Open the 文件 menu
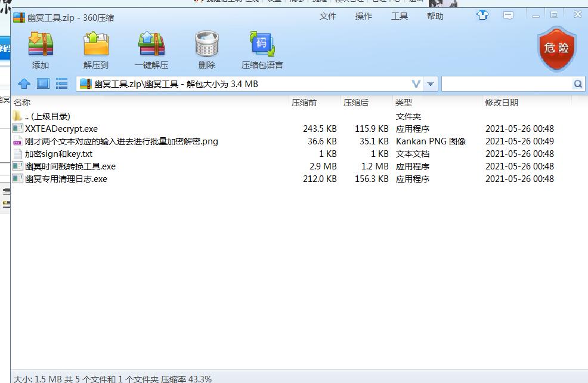588x383 pixels. point(328,16)
